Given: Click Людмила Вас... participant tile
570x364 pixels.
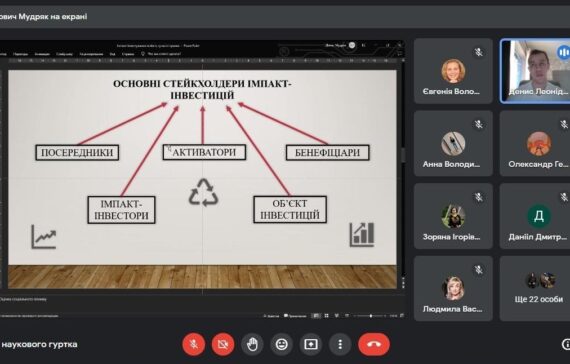Looking at the screenshot, I should coord(453,288).
